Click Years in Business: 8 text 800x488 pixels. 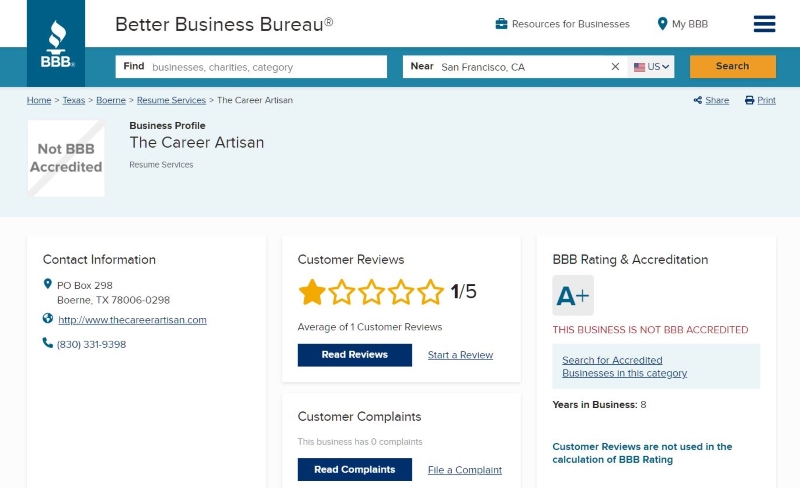pos(599,405)
